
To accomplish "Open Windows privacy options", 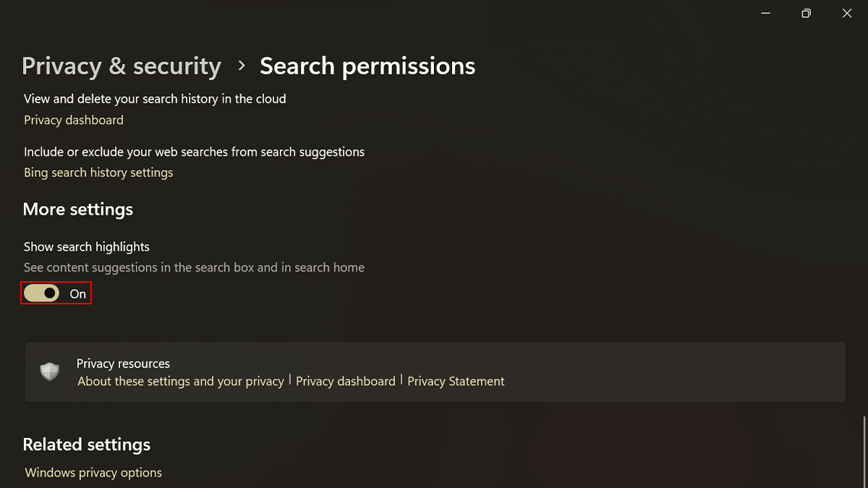I will 93,473.
